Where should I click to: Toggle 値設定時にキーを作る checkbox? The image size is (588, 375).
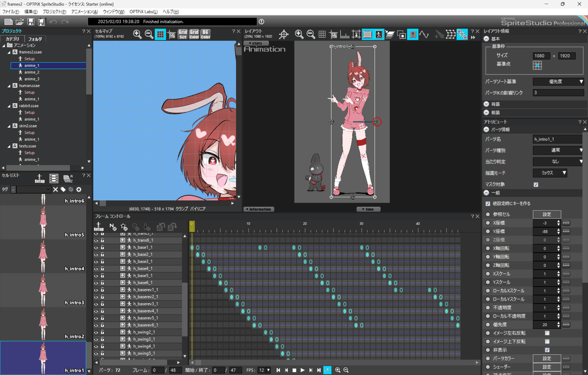(x=488, y=204)
